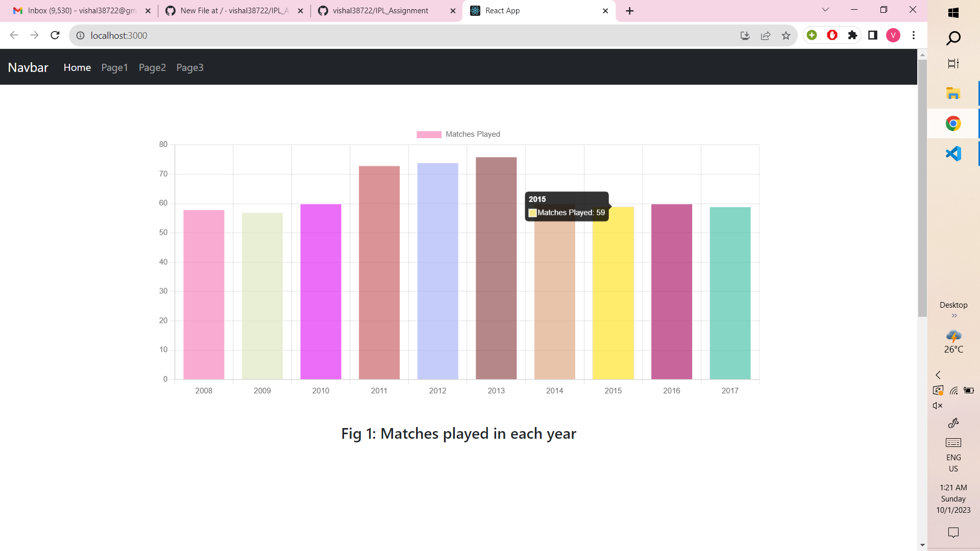This screenshot has height=551, width=980.
Task: Open the Extensions puzzle icon
Action: (x=852, y=35)
